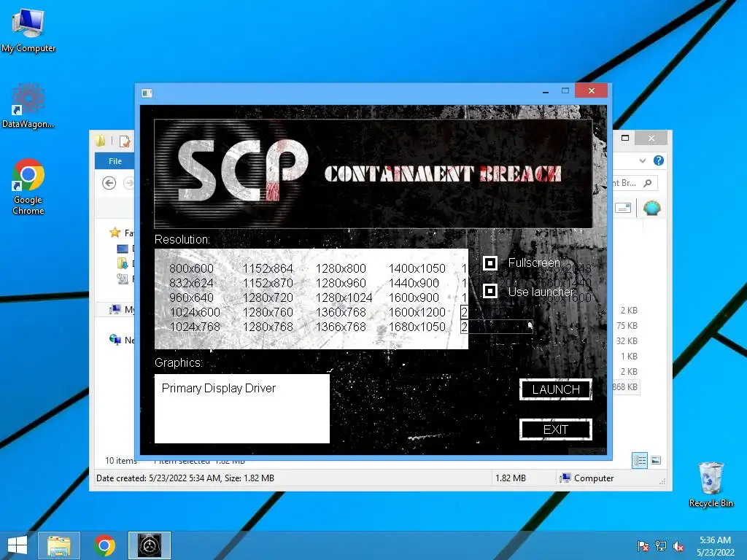Click the Action Center flag tray icon
Image resolution: width=747 pixels, height=560 pixels.
tap(643, 546)
